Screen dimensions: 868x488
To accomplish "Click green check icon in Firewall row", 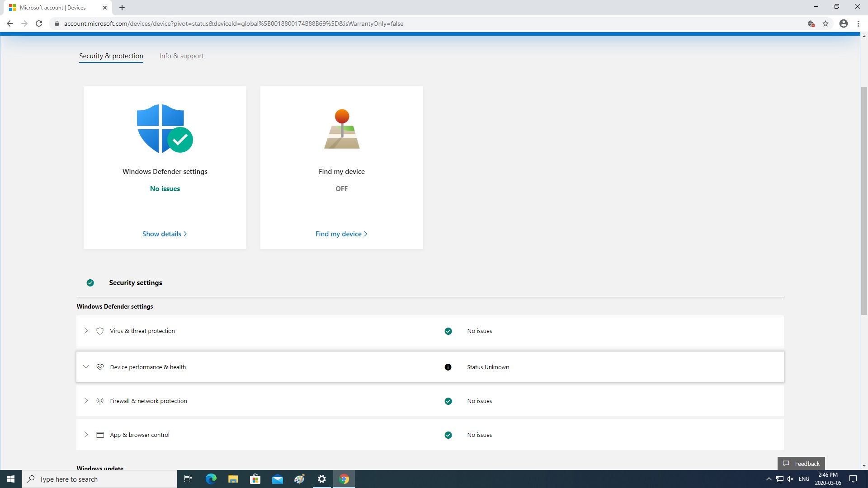I will coord(448,401).
